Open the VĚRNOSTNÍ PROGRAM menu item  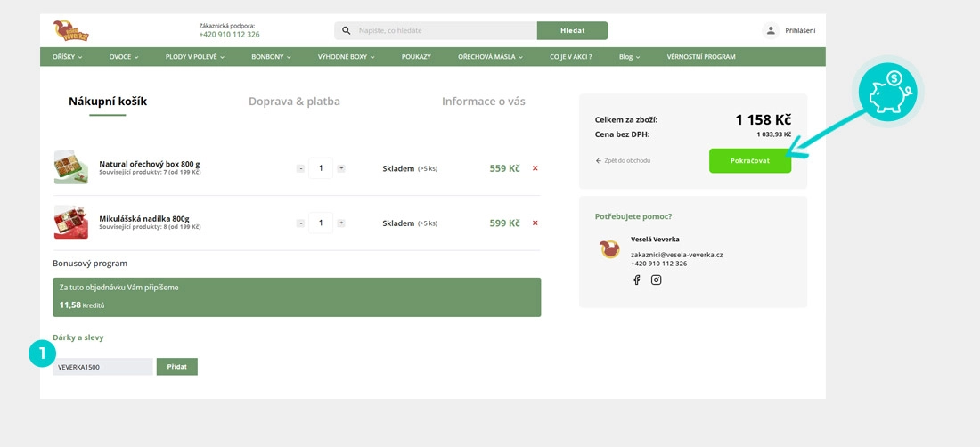pyautogui.click(x=700, y=57)
